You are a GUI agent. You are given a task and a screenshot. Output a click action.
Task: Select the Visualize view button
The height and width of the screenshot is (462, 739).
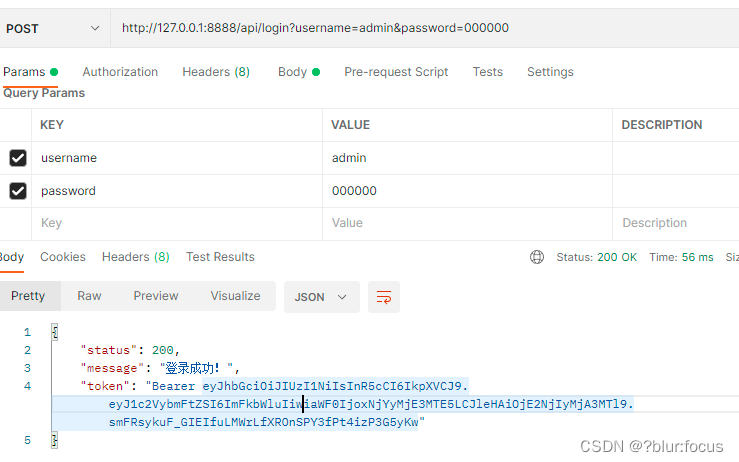(235, 296)
